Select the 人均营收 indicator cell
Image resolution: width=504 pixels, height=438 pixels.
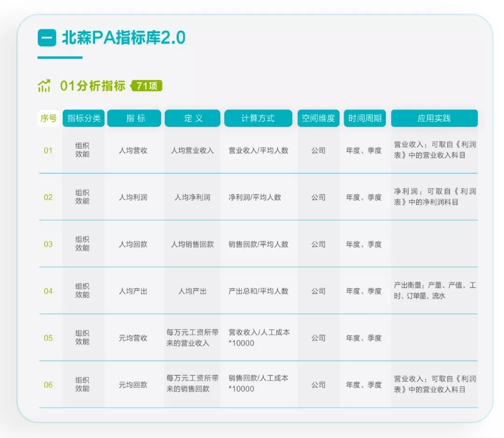[x=134, y=151]
